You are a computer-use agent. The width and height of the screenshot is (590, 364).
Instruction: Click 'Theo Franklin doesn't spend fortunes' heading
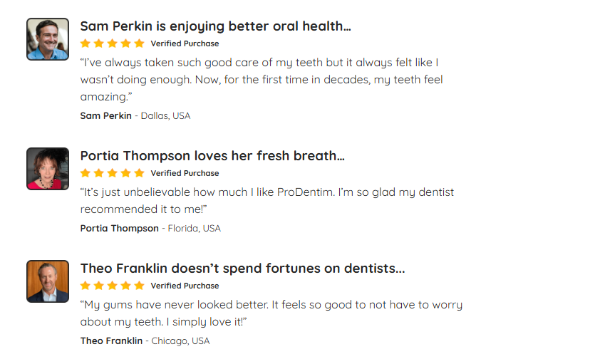(242, 269)
